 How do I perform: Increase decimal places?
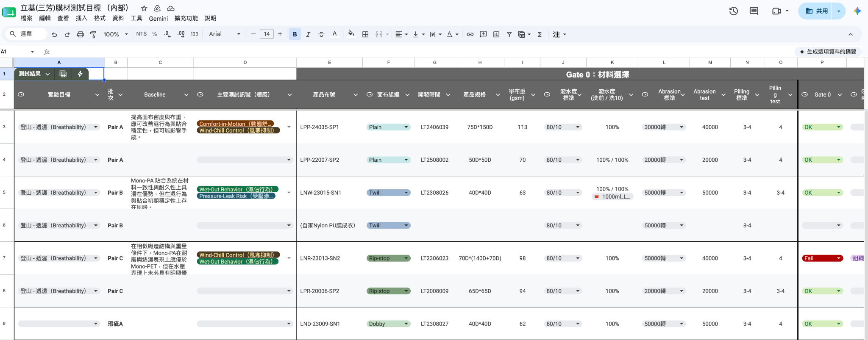(181, 34)
